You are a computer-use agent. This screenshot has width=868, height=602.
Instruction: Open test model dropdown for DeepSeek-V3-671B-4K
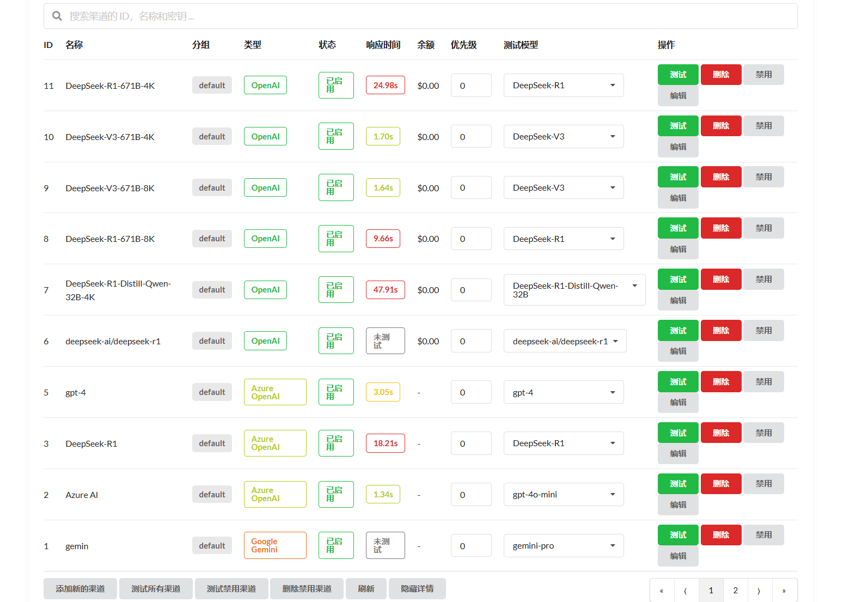coord(564,137)
